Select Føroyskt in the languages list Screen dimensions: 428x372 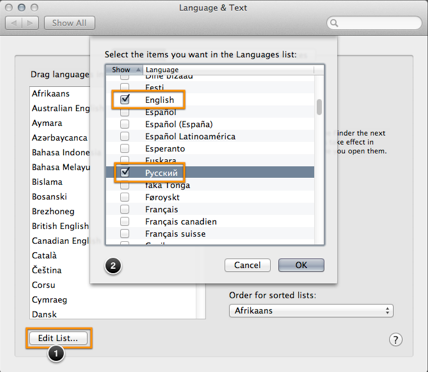point(162,197)
